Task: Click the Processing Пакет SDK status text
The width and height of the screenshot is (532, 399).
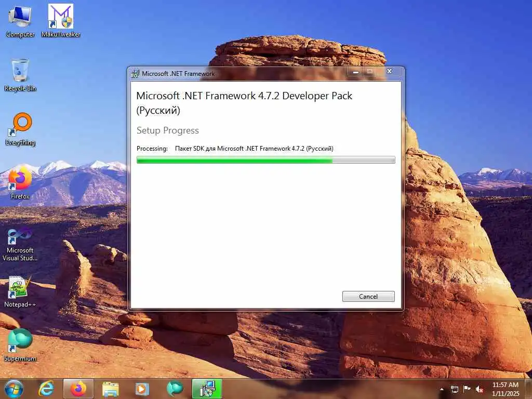Action: tap(235, 148)
